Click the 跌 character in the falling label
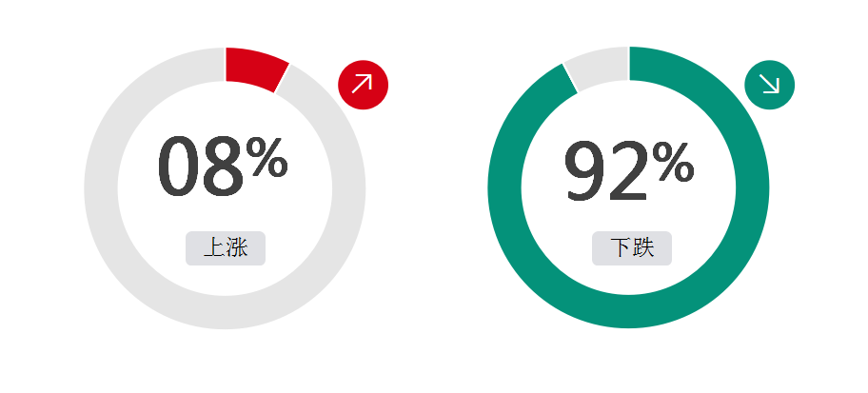 (643, 247)
